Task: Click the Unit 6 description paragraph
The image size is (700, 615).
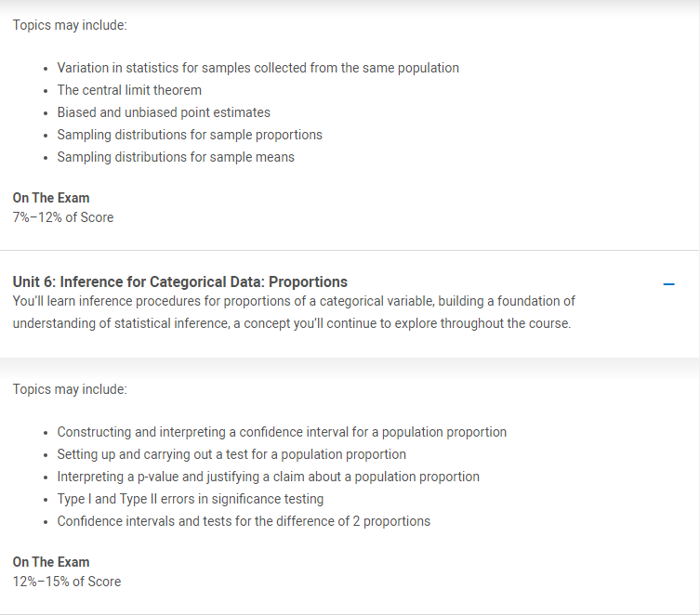Action: [x=294, y=312]
